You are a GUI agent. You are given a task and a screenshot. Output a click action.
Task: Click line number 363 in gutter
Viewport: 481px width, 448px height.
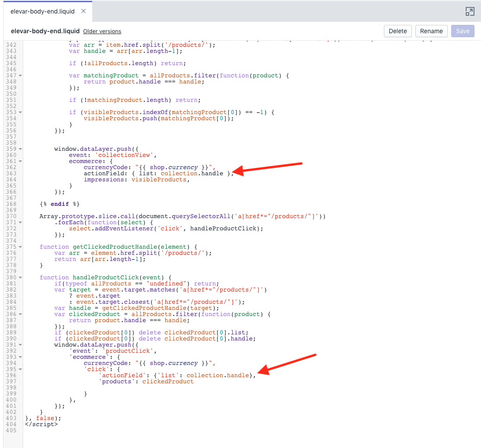pyautogui.click(x=11, y=174)
